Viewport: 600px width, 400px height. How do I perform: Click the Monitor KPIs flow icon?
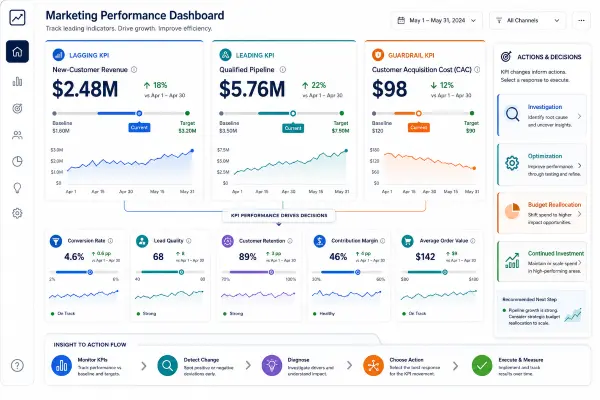tap(61, 366)
